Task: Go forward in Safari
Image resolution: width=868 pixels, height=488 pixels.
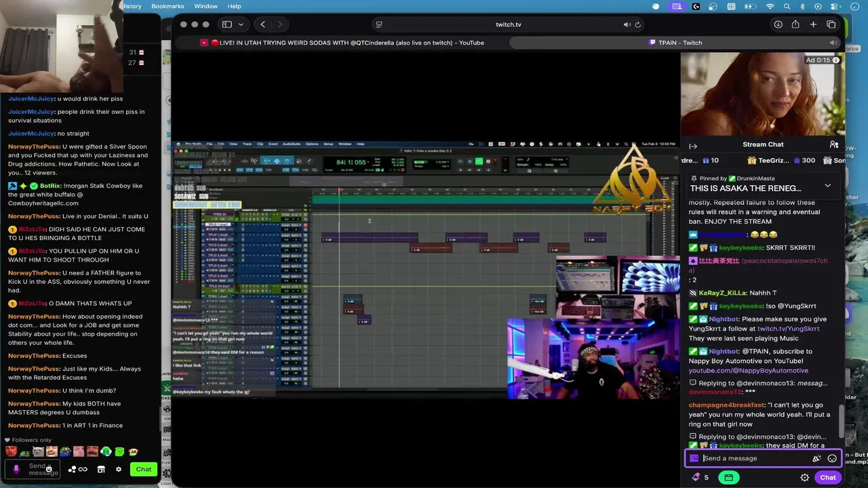Action: pyautogui.click(x=280, y=24)
